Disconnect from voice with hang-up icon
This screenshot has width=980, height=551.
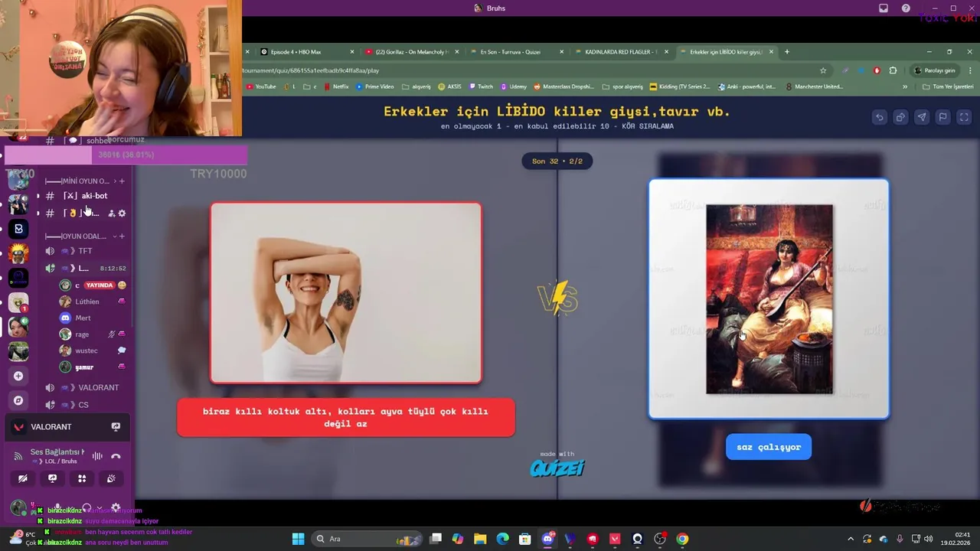(116, 456)
